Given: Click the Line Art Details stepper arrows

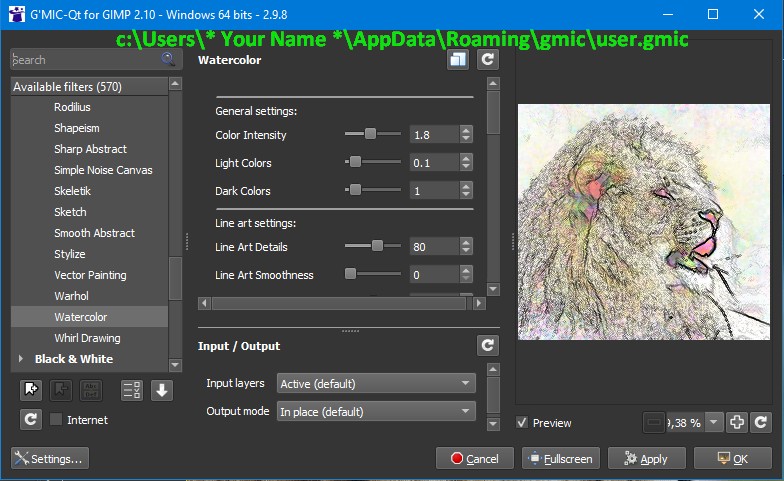Looking at the screenshot, I should coord(466,246).
